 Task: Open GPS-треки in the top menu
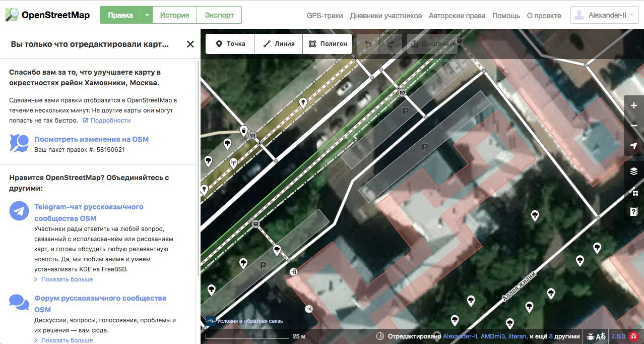pos(325,16)
